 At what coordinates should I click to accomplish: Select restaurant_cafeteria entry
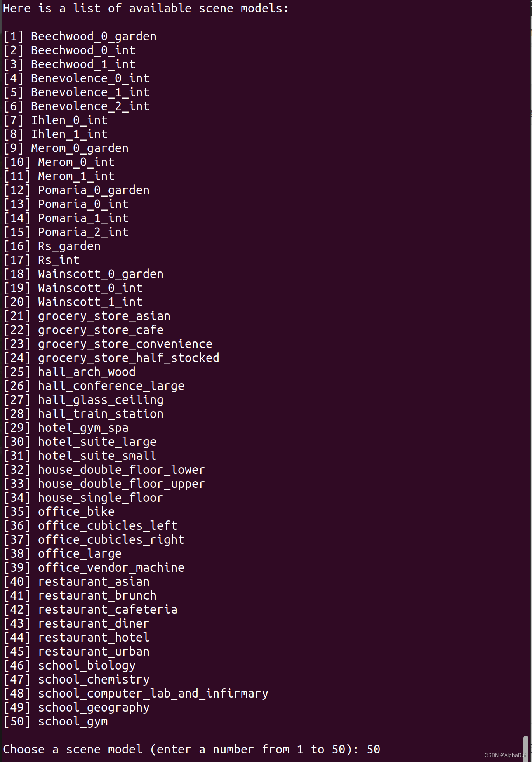click(90, 610)
